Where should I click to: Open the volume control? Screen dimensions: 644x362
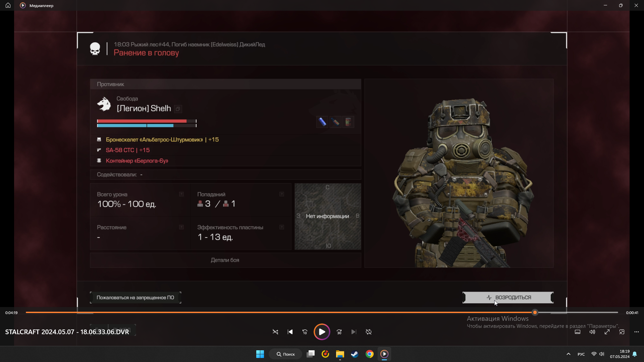click(592, 332)
